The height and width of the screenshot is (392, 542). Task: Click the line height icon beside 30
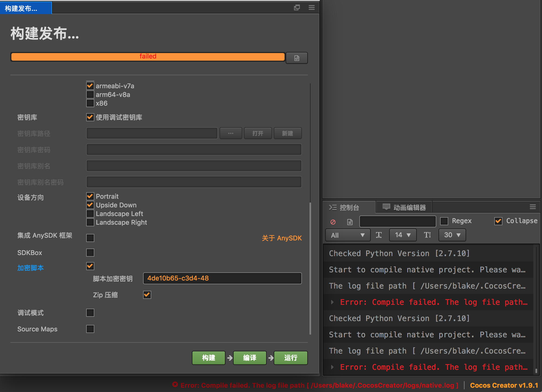click(x=427, y=235)
